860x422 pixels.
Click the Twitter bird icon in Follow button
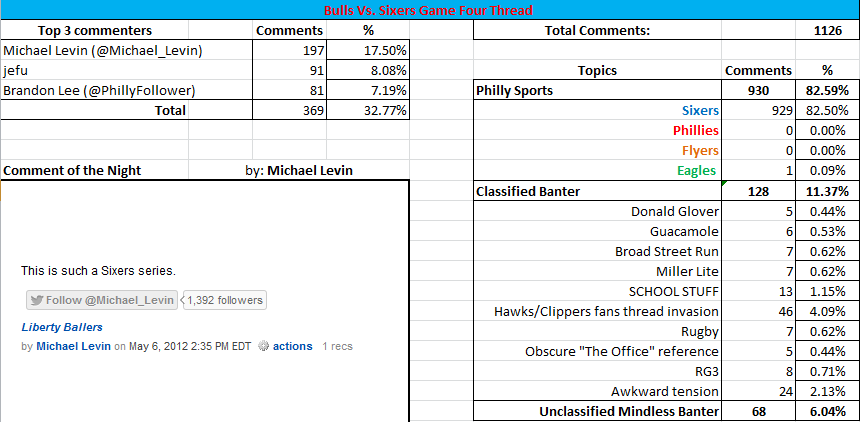37,301
